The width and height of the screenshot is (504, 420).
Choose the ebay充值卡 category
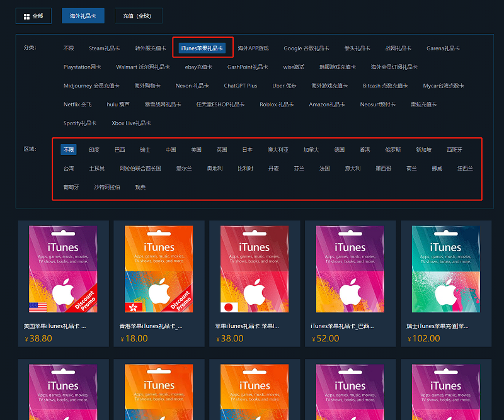pyautogui.click(x=198, y=67)
